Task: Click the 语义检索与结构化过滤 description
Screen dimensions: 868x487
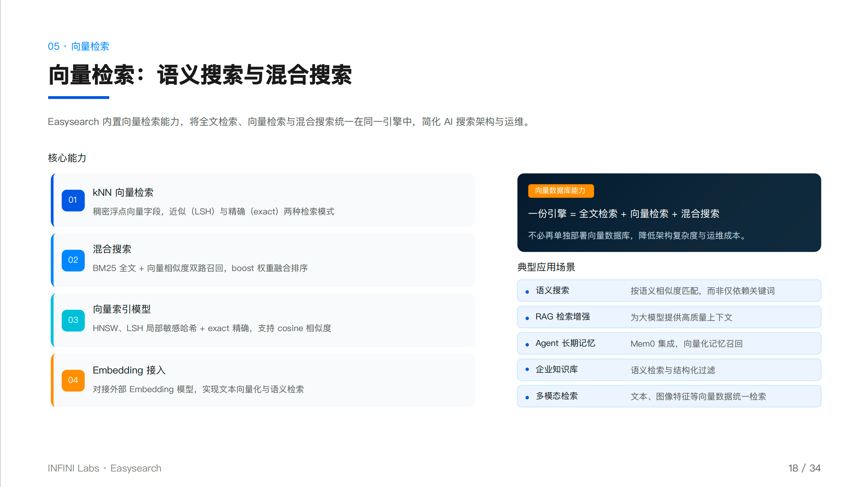Action: pyautogui.click(x=673, y=370)
